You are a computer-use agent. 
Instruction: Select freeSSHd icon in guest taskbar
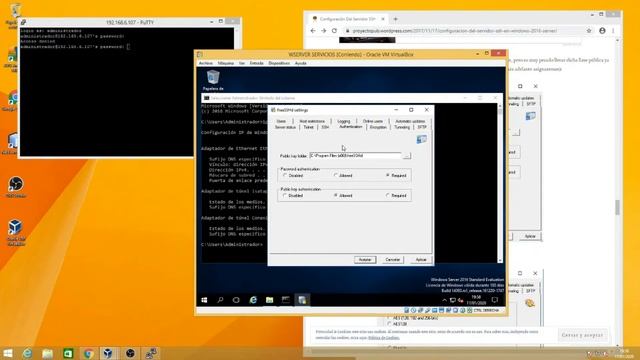(302, 300)
